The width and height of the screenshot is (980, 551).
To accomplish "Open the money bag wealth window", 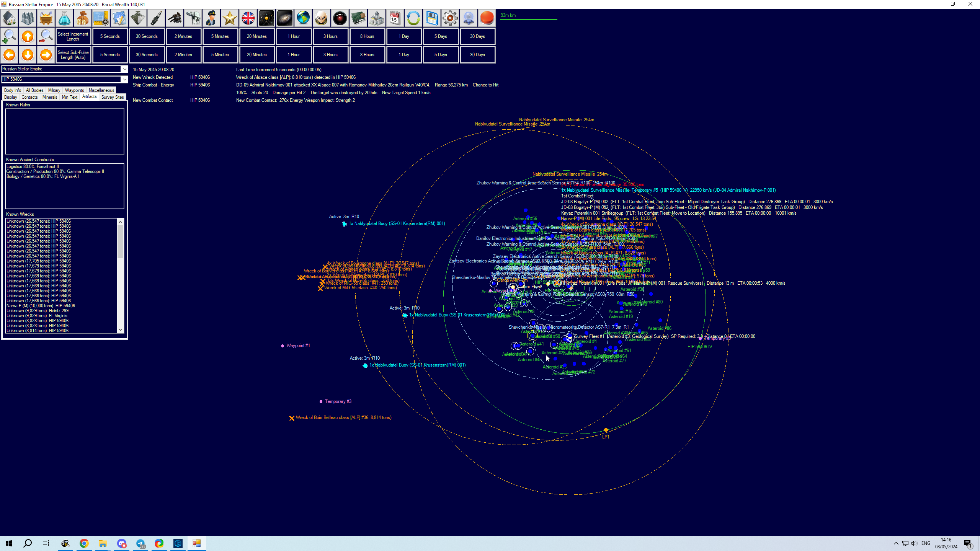I will point(83,18).
